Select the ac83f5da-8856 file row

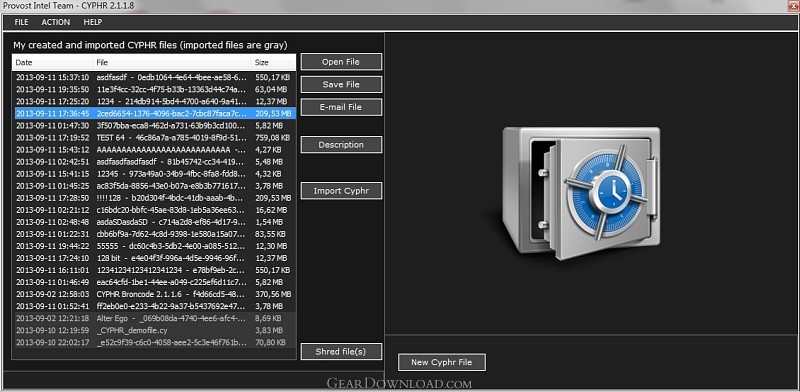[x=154, y=186]
